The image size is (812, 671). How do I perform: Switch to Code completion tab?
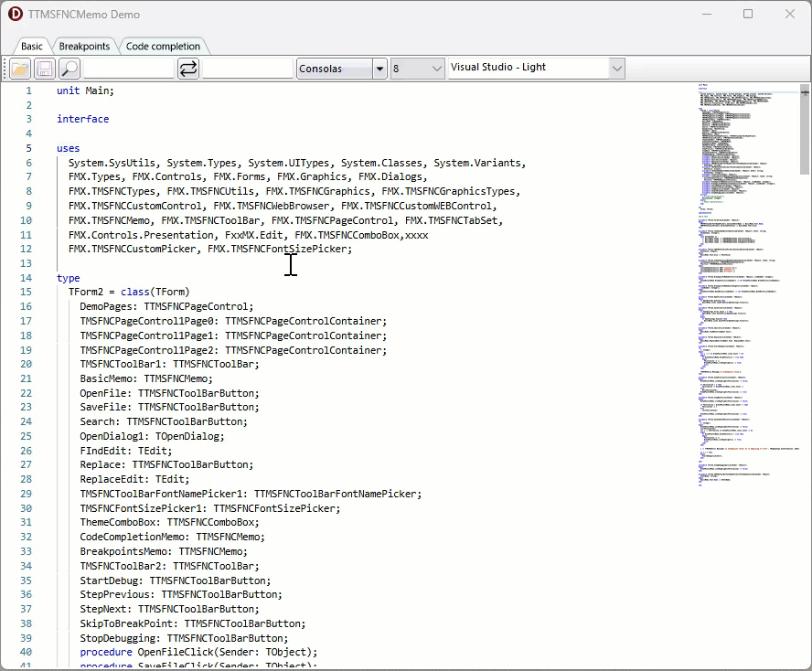coord(163,47)
